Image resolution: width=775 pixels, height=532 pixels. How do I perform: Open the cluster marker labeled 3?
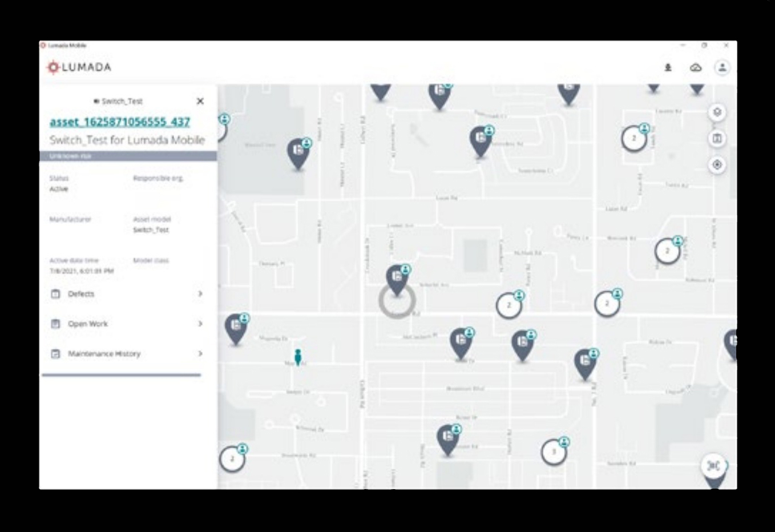click(x=554, y=452)
